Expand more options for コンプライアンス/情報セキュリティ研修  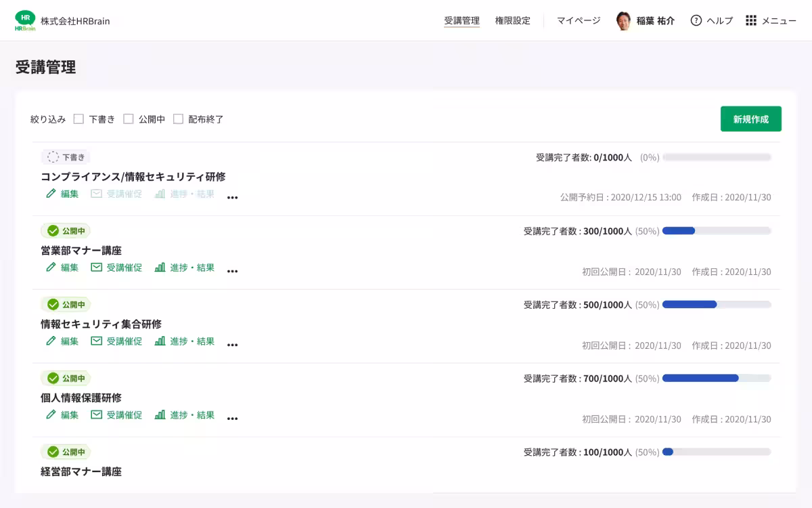pyautogui.click(x=233, y=198)
